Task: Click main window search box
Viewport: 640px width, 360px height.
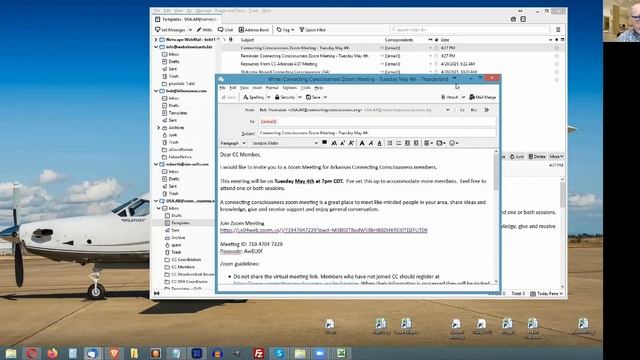Action: 469,30
